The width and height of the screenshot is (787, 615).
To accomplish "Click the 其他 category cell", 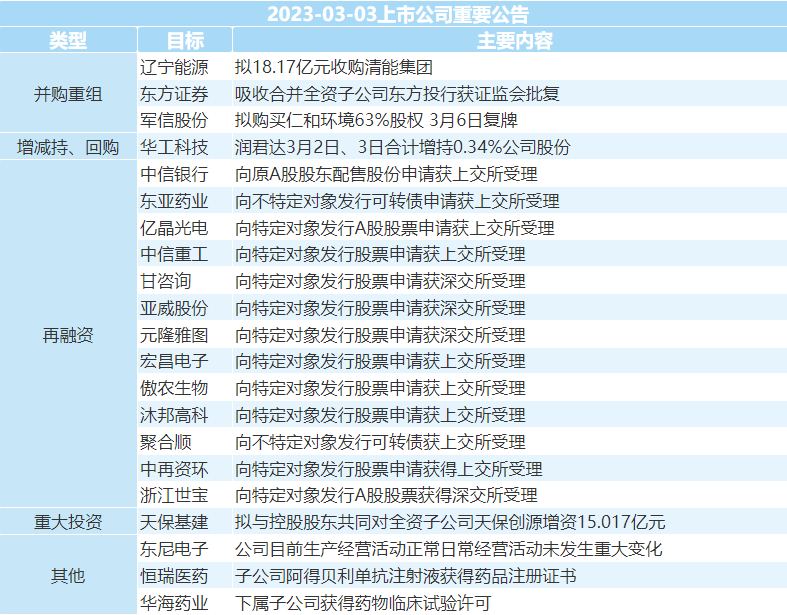I will pos(68,576).
